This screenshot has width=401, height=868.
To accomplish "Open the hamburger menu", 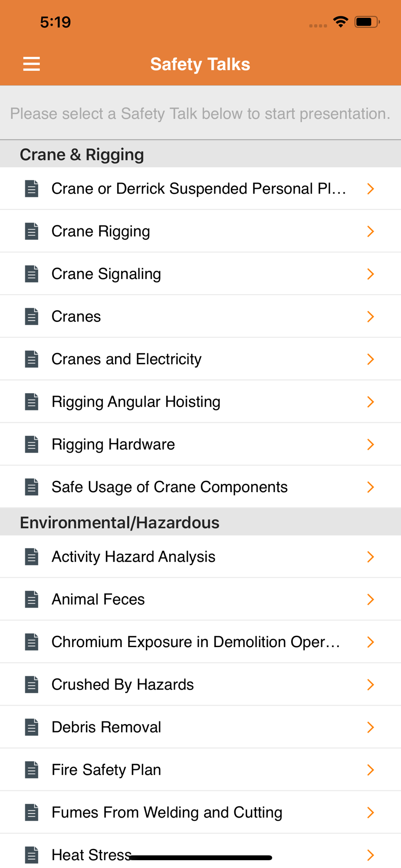I will click(x=31, y=64).
